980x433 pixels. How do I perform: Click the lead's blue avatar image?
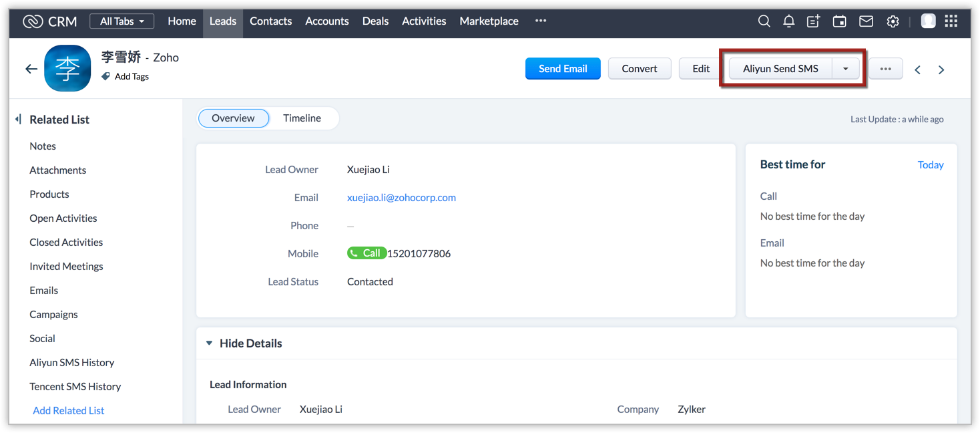point(67,68)
